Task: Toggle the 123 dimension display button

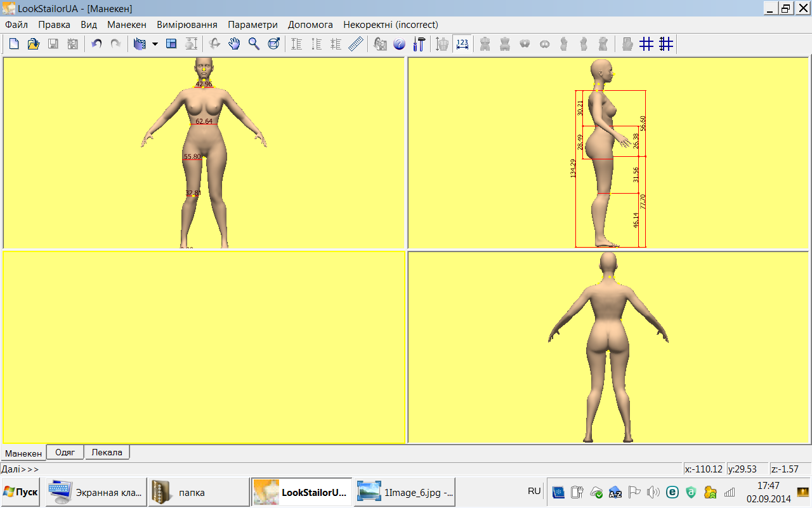Action: tap(462, 44)
